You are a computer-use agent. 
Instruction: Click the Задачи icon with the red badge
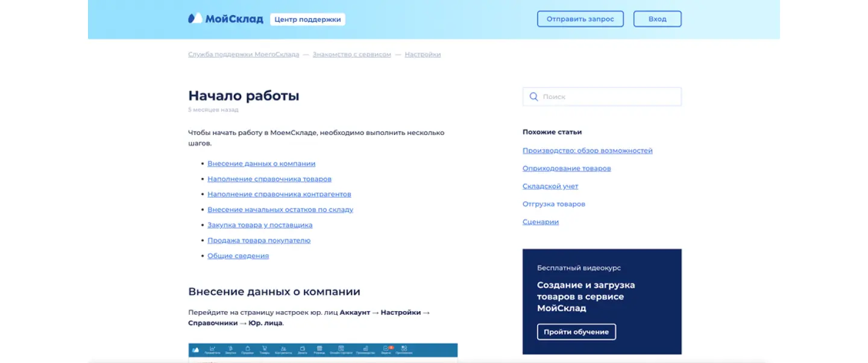[x=386, y=350]
